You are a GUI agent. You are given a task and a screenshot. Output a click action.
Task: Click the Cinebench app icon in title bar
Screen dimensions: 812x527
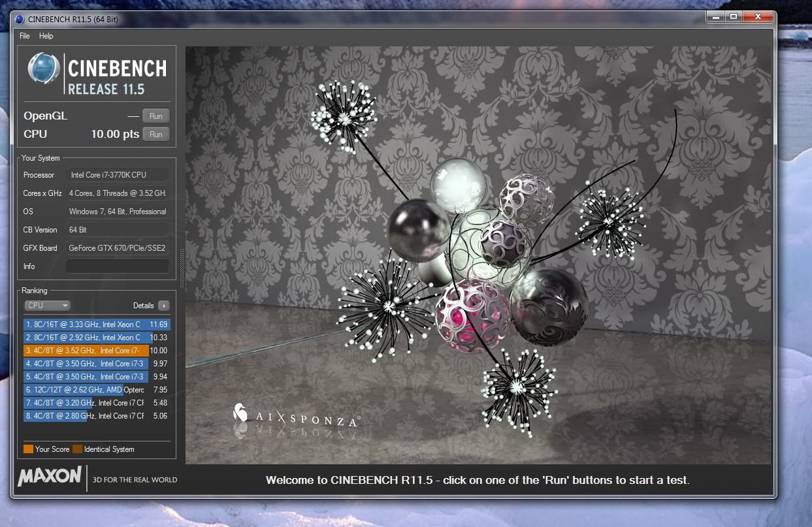20,18
